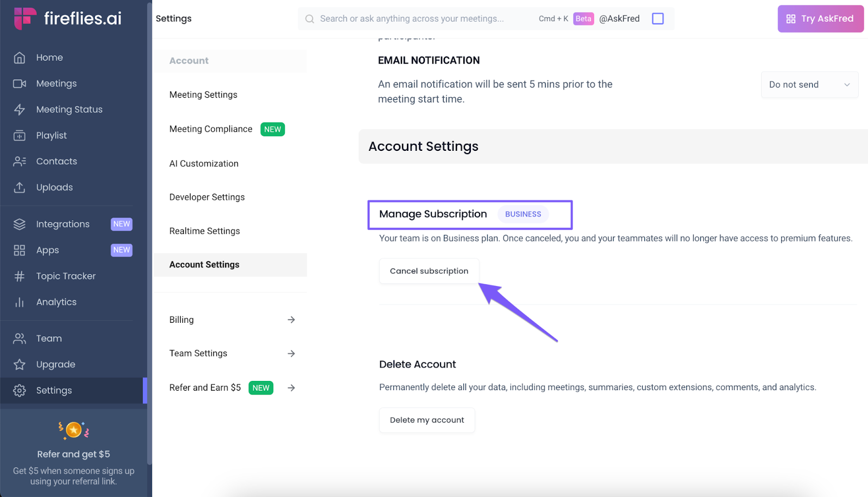Click the NEW badge beside Refer and Earn

pos(261,388)
